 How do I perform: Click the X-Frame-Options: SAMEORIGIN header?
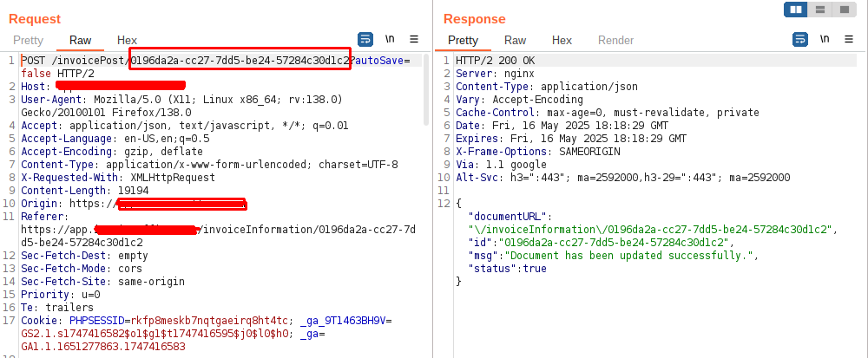coord(538,152)
